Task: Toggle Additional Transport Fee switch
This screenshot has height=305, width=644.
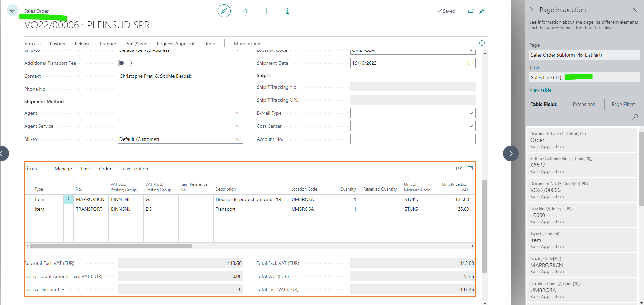Action: tap(125, 63)
